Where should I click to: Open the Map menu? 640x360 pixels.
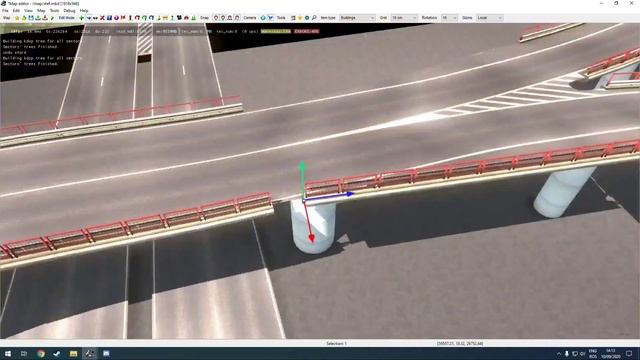41,11
